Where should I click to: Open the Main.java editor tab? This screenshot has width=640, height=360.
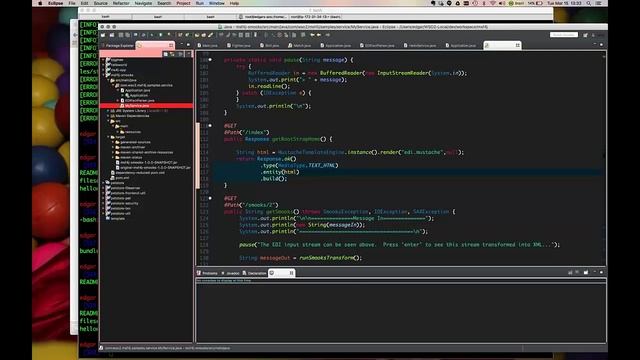click(x=208, y=45)
